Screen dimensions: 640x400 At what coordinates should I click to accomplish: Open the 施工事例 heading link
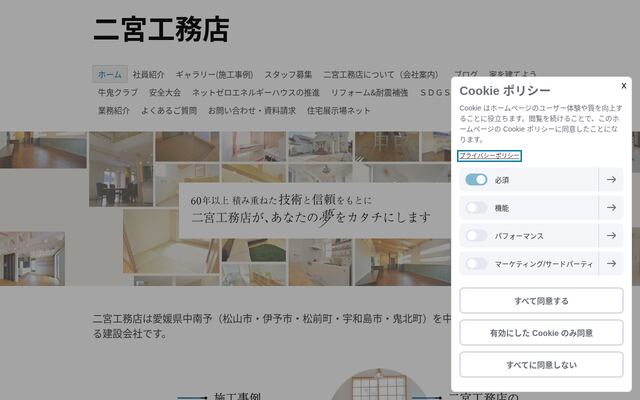237,396
